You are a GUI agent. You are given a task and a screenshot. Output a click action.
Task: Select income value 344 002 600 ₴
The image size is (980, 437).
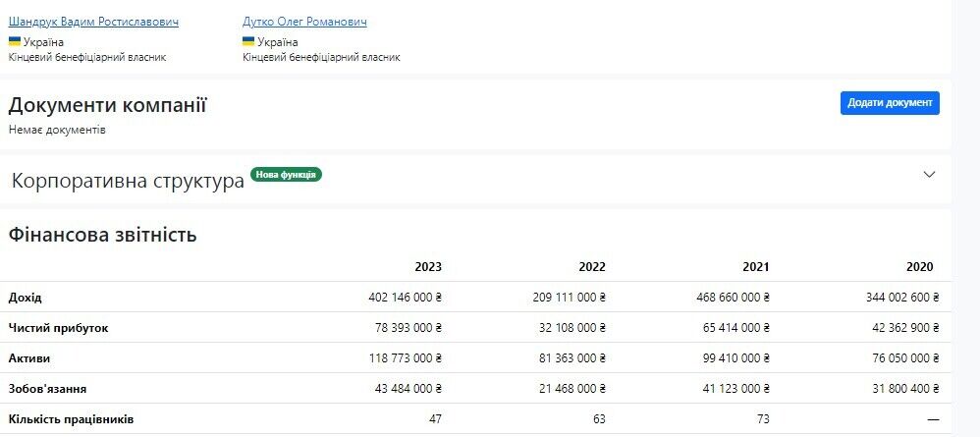(x=902, y=298)
